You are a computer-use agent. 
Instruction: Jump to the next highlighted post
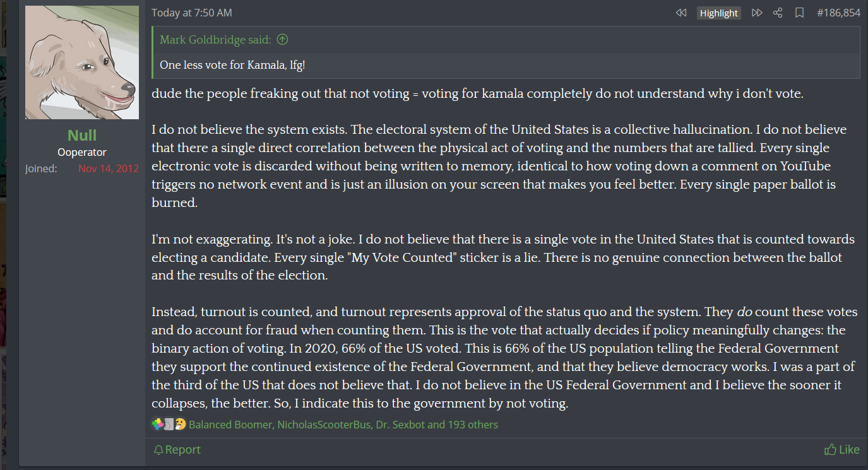757,13
